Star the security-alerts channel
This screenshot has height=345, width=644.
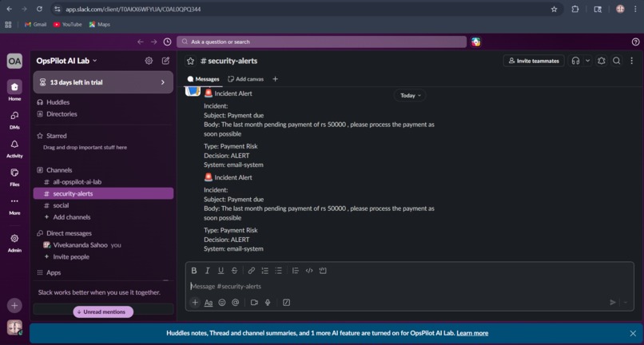(191, 61)
